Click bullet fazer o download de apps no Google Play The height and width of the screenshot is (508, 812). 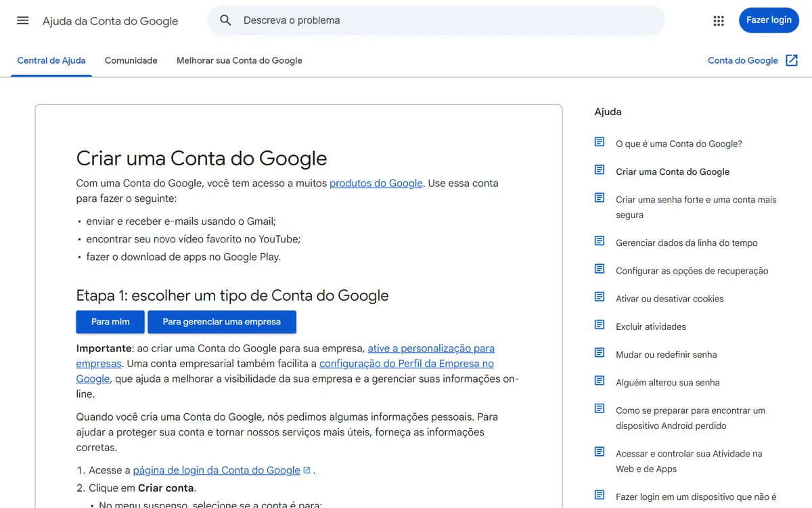tap(183, 257)
